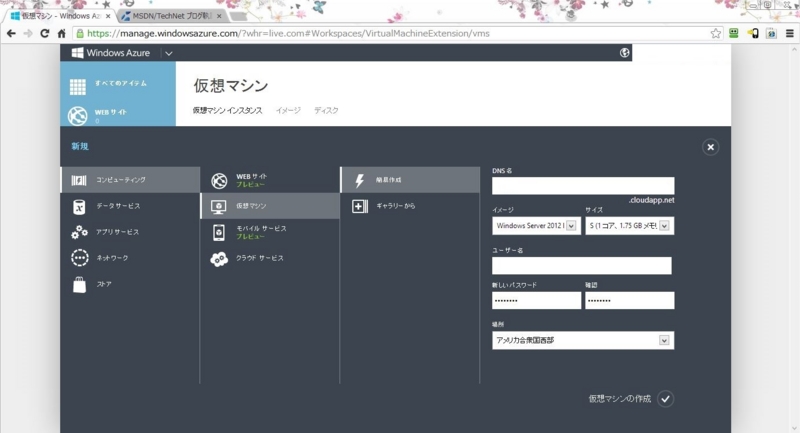Click the address bar URL
Viewport: 800px width, 433px height.
click(x=288, y=34)
